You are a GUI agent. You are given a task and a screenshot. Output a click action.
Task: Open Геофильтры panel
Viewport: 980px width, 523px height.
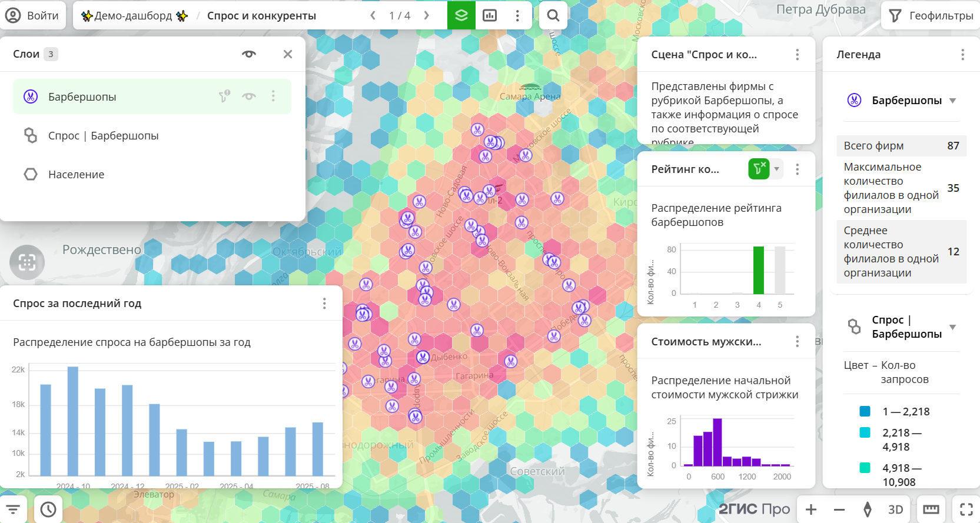click(x=931, y=16)
